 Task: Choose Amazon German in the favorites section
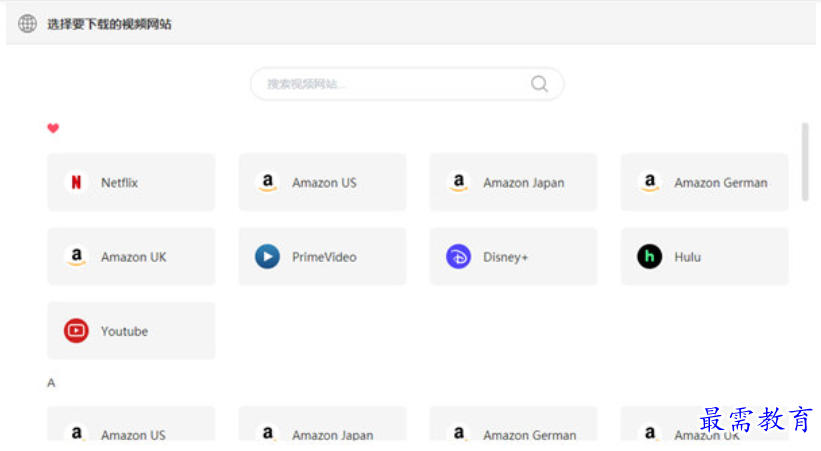[704, 182]
